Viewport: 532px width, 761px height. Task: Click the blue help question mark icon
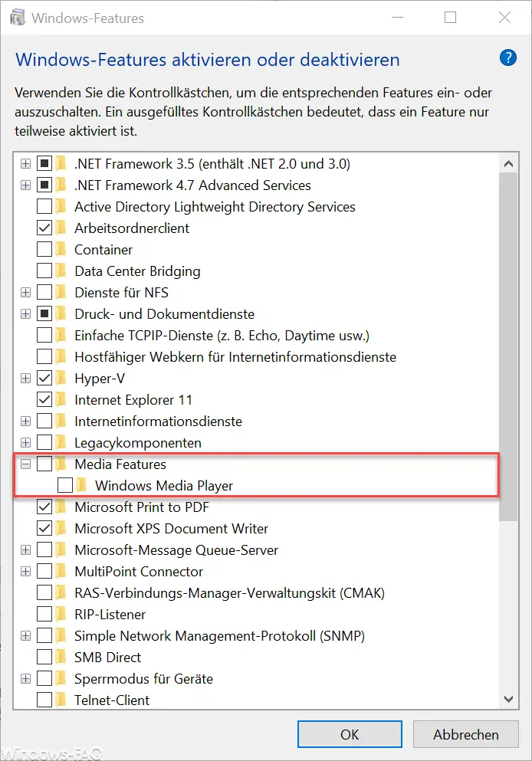(507, 57)
